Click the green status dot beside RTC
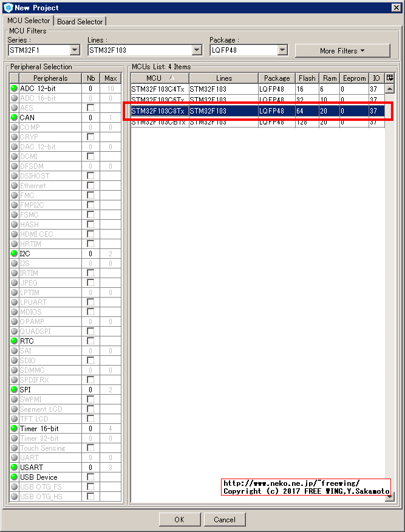Viewport: 405px width, 532px height. pyautogui.click(x=14, y=341)
